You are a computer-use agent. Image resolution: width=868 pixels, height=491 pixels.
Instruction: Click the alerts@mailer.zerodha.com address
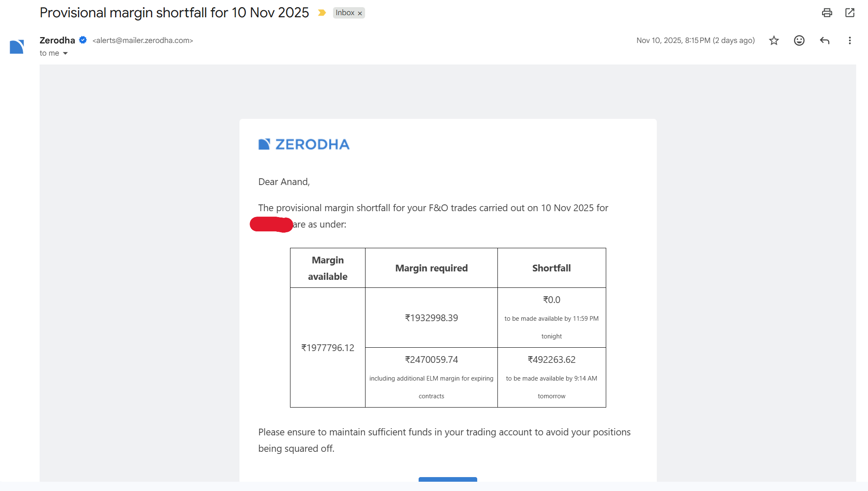142,40
